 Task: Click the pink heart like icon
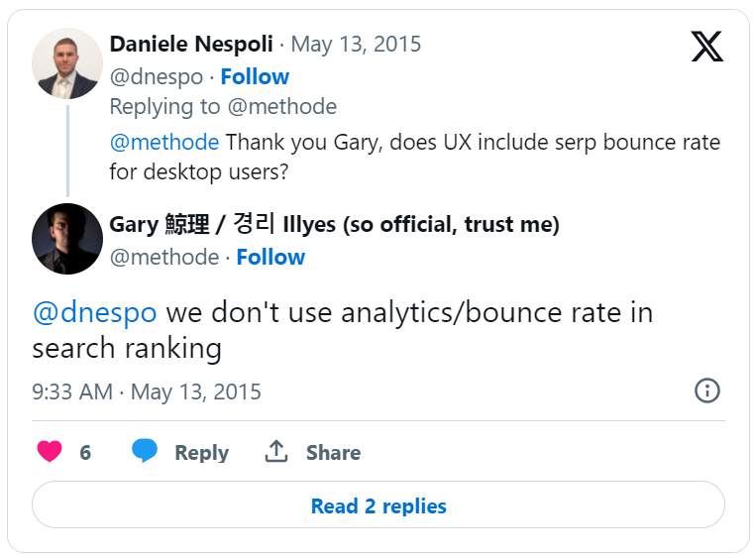[50, 452]
